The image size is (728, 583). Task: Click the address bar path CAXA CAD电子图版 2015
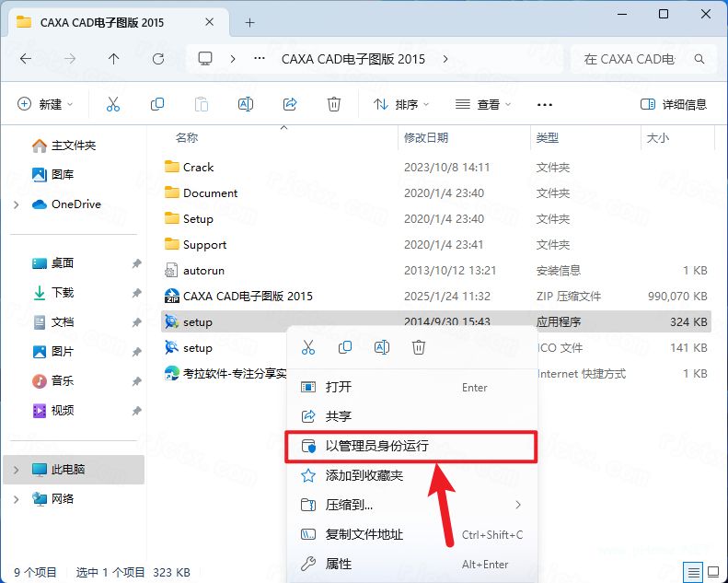point(352,59)
